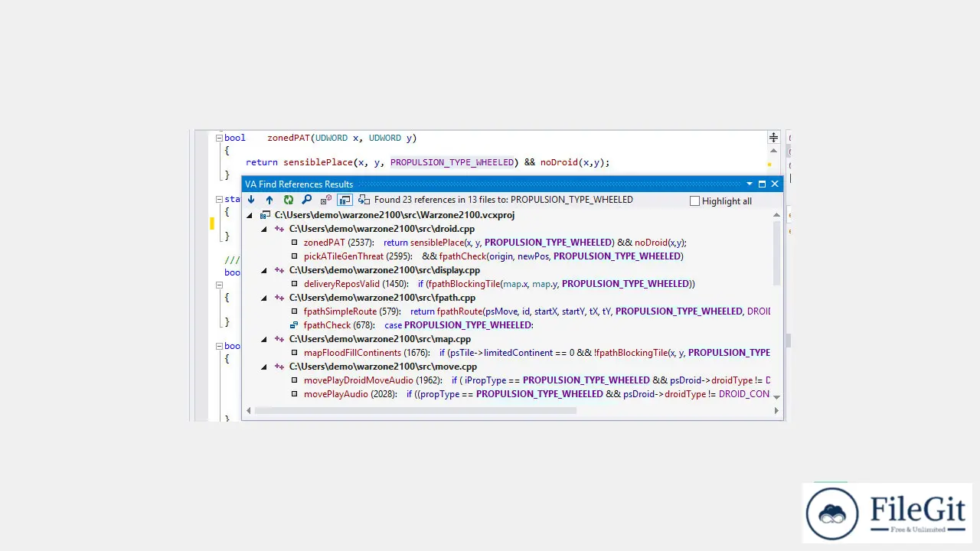Click the editor split-window handle icon
The width and height of the screenshot is (980, 551).
click(x=773, y=138)
